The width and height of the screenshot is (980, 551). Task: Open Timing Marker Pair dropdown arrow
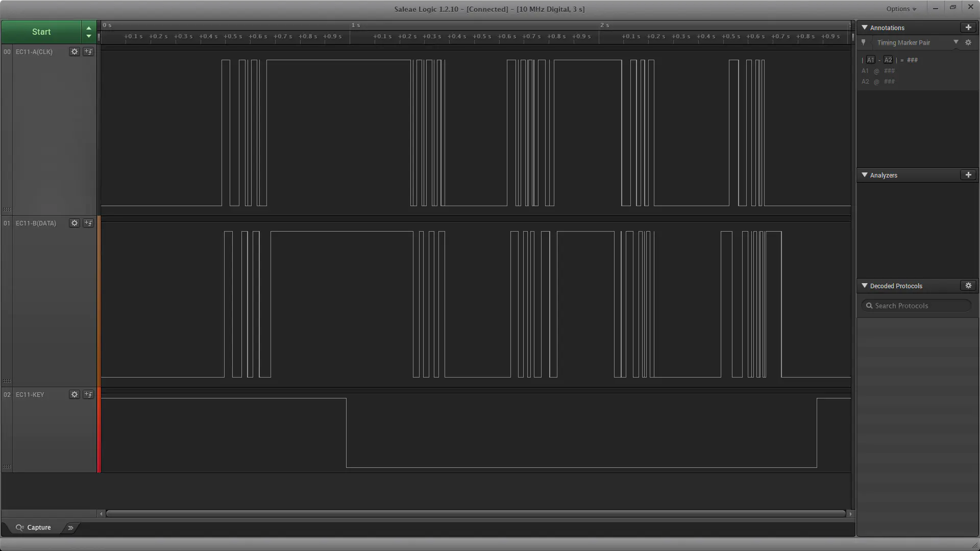956,42
